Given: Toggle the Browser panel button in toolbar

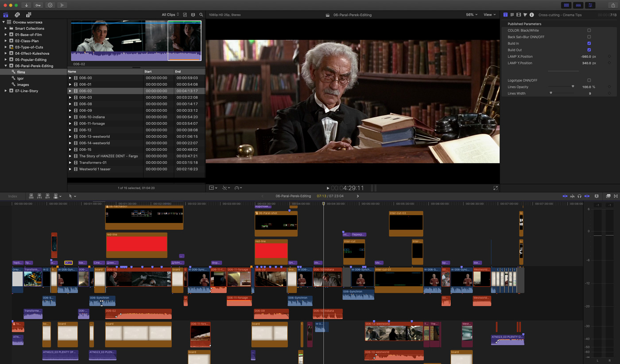Looking at the screenshot, I should click(566, 5).
